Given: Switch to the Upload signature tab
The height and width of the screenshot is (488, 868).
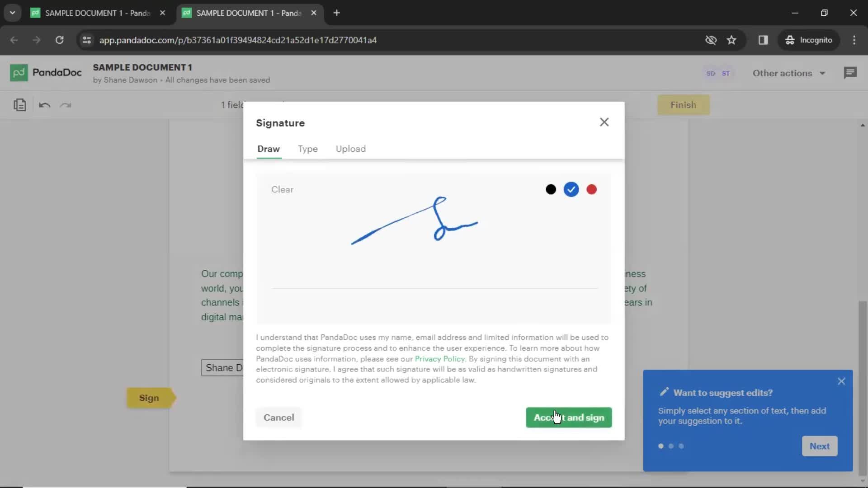Looking at the screenshot, I should coord(351,148).
